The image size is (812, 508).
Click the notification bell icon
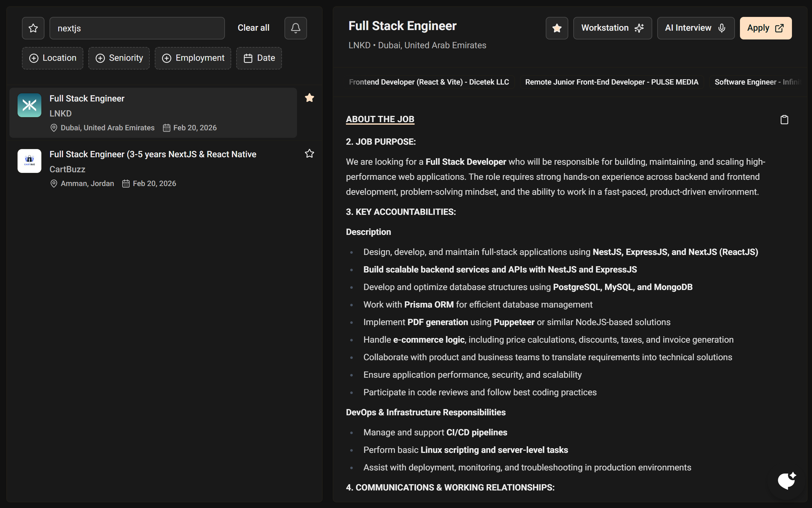[x=295, y=28]
